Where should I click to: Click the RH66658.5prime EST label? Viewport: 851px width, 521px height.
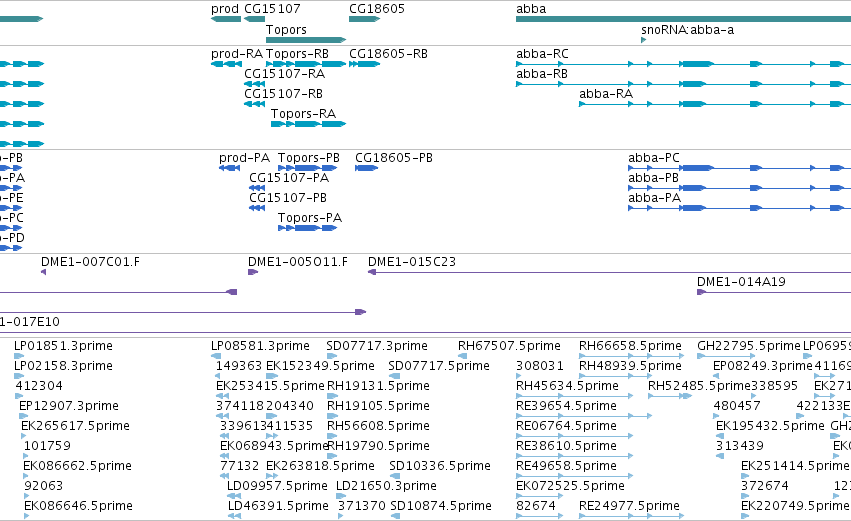point(630,346)
